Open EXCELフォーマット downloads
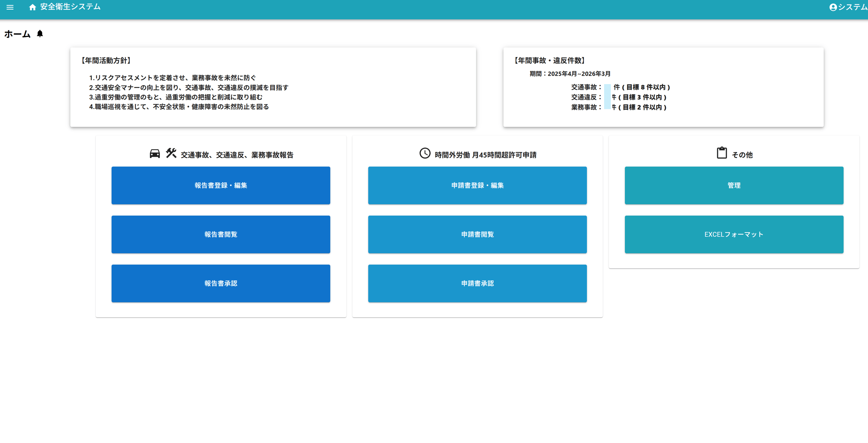 pyautogui.click(x=734, y=234)
